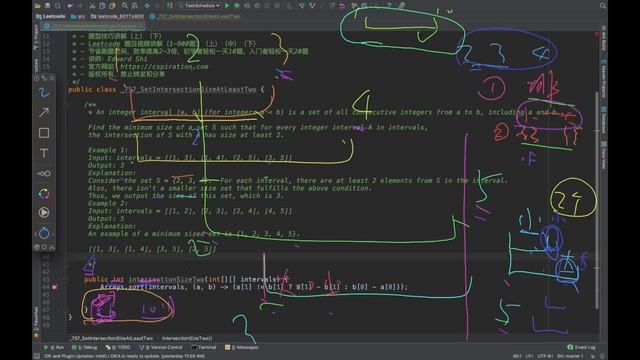Click the intersectionSizeTwo method name
This screenshot has height=360, width=640.
[166, 279]
